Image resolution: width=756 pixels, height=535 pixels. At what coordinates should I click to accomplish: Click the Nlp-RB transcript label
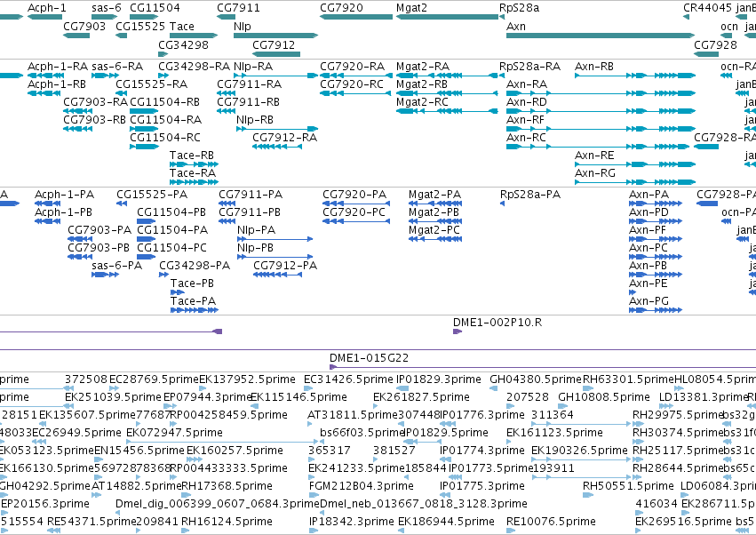point(255,120)
